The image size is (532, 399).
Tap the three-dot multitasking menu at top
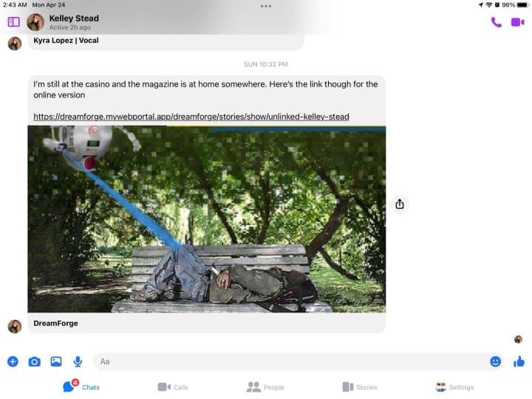tap(266, 6)
